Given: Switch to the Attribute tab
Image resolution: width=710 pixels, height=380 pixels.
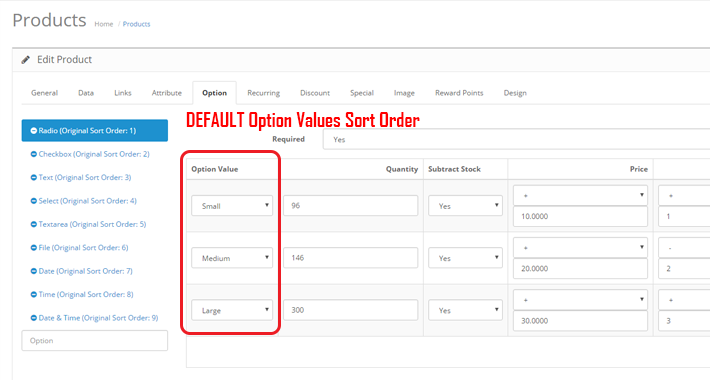Looking at the screenshot, I should pyautogui.click(x=167, y=93).
